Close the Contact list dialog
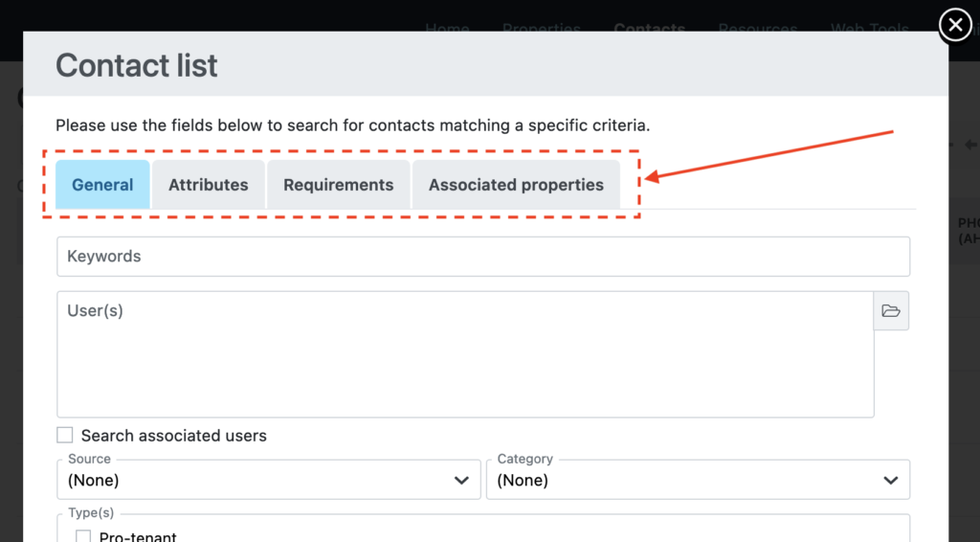 point(954,25)
